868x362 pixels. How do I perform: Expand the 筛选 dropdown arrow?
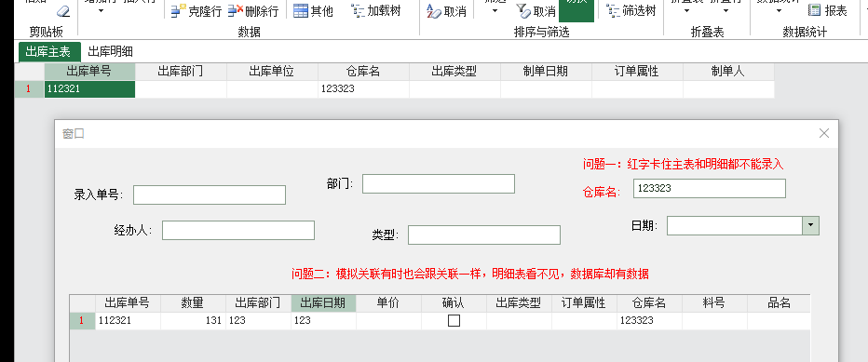point(495,10)
